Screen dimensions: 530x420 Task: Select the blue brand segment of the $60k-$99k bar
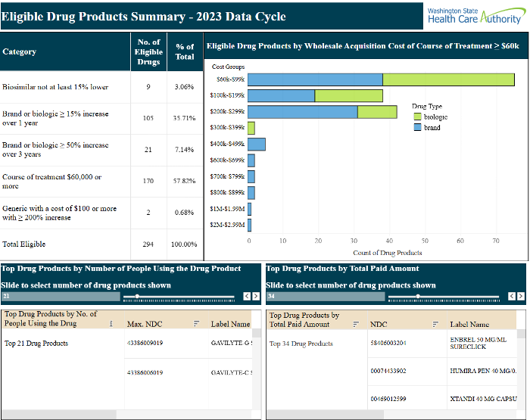pos(315,79)
